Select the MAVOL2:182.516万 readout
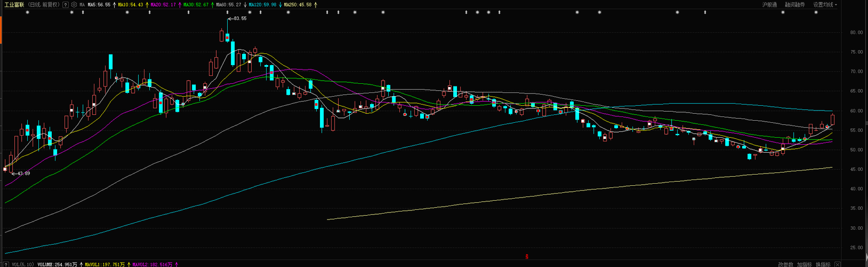Screen dimensions: 868x267 (152, 264)
